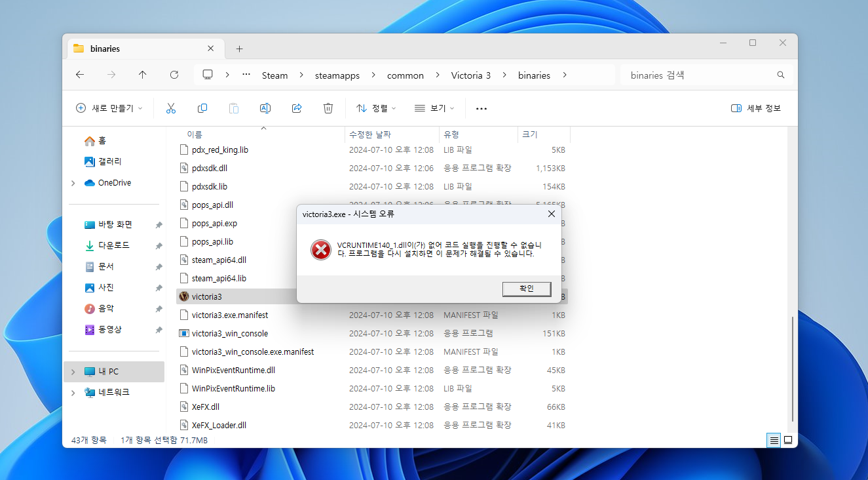Sort by the 유형 column header
Screen dimensions: 868x480
point(478,134)
